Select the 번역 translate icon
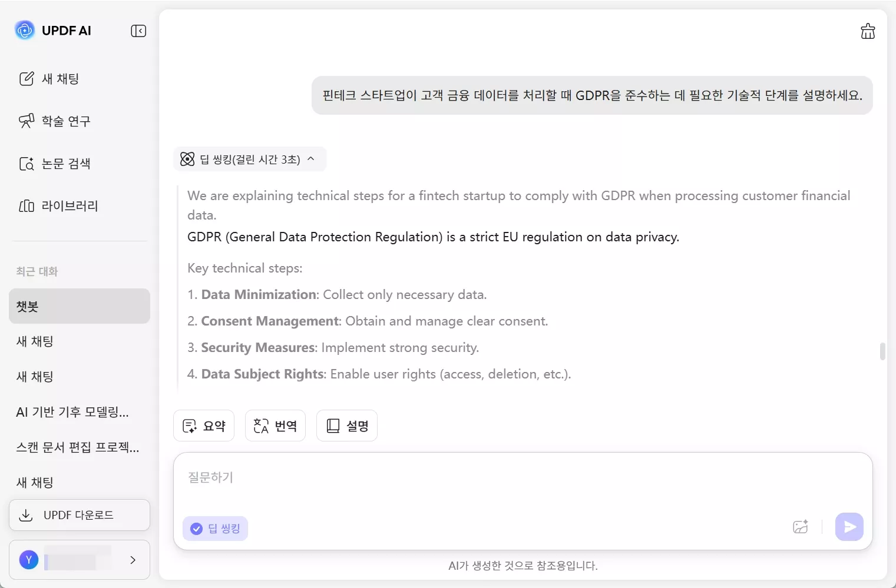Viewport: 896px width, 588px height. 261,425
